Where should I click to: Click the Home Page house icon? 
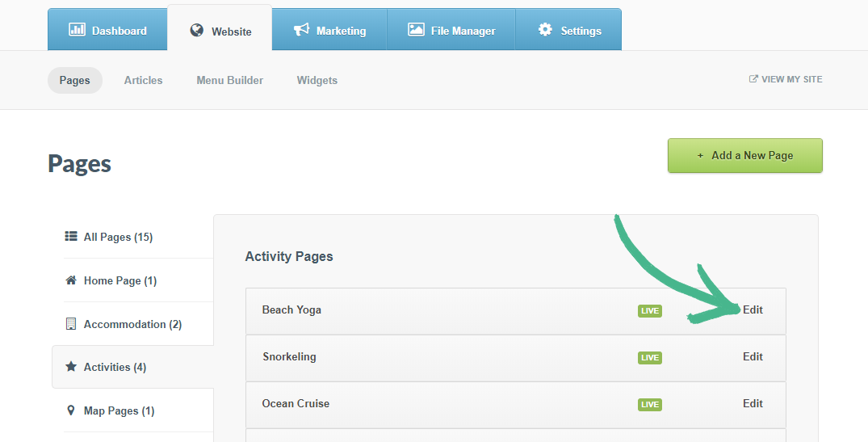tap(71, 280)
